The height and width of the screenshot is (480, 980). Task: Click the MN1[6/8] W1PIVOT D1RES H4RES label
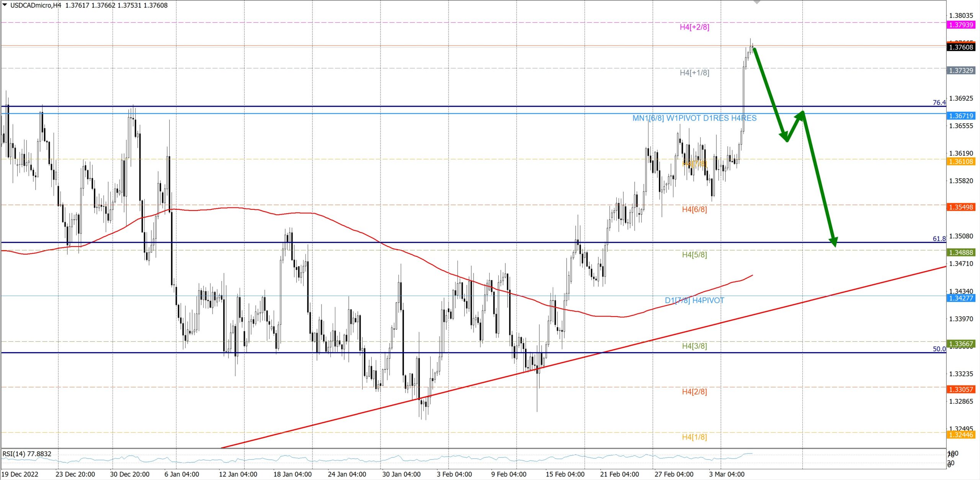coord(694,118)
